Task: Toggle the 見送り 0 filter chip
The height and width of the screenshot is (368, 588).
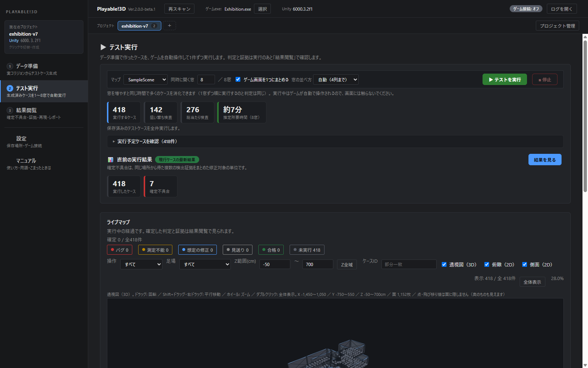Action: coord(237,250)
